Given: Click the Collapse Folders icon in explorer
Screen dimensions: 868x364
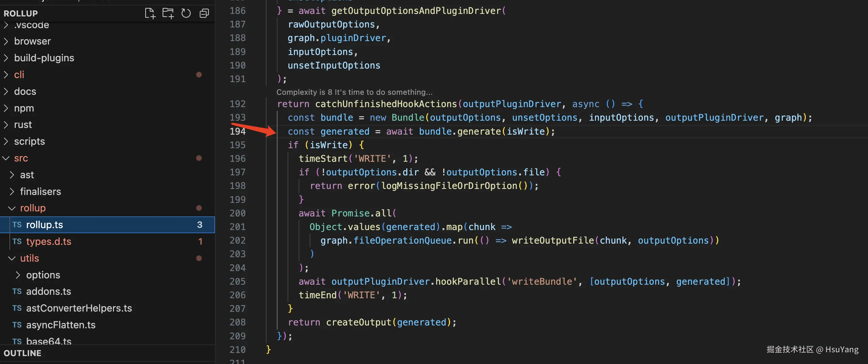Looking at the screenshot, I should click(x=204, y=14).
